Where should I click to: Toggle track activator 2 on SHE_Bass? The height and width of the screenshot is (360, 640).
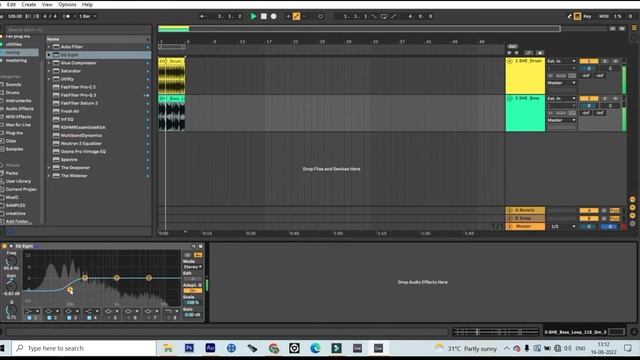tap(589, 98)
